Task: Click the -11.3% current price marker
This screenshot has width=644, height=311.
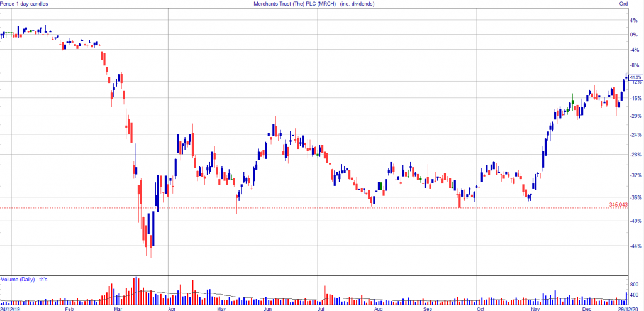Action: point(635,77)
